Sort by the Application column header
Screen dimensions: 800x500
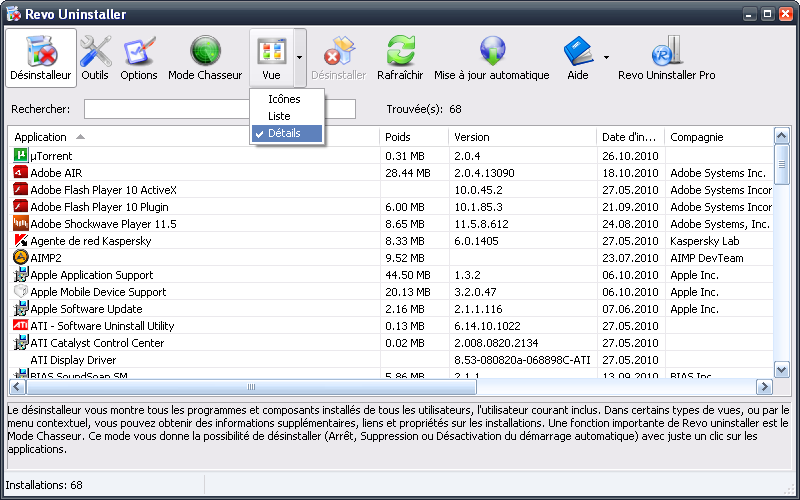click(194, 137)
